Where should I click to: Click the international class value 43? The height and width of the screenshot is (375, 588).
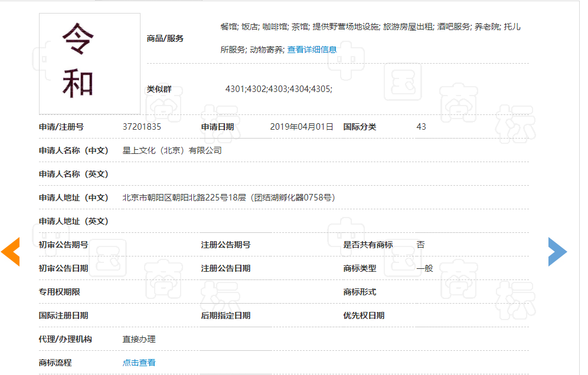[x=421, y=127]
